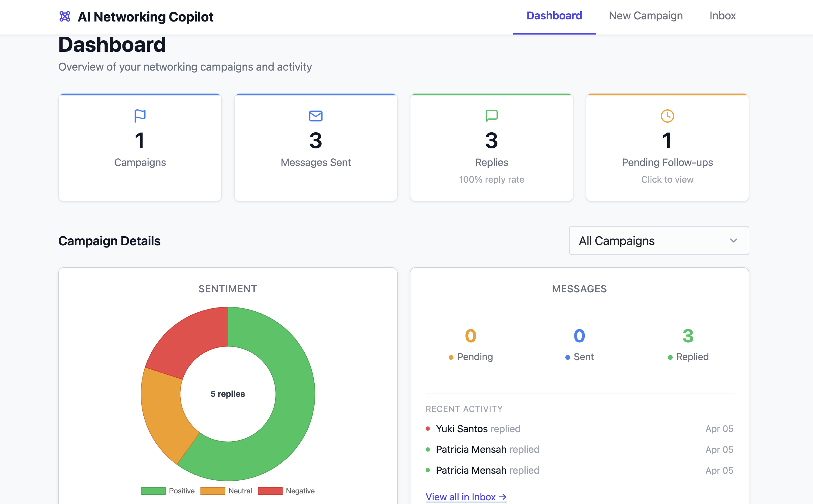Click the envelope icon on Messages Sent card
This screenshot has height=504, width=813.
[x=316, y=116]
